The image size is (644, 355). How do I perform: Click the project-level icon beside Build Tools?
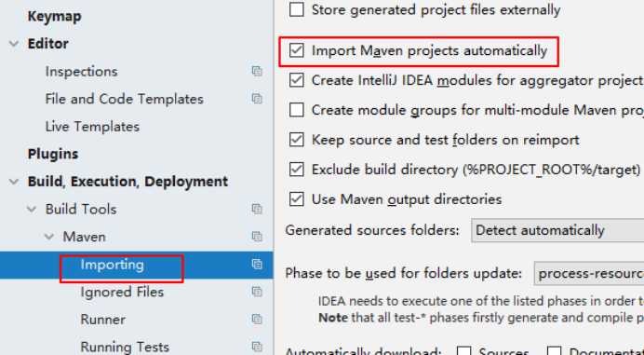coord(257,209)
